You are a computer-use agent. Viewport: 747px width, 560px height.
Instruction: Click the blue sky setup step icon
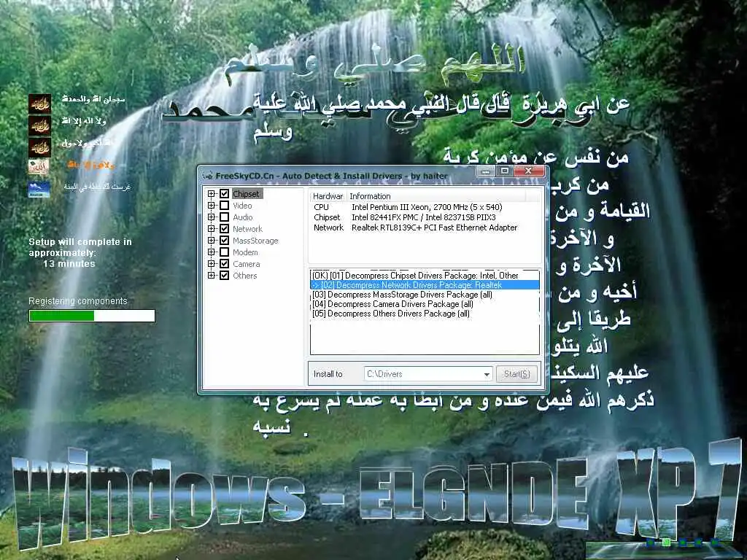[x=39, y=189]
